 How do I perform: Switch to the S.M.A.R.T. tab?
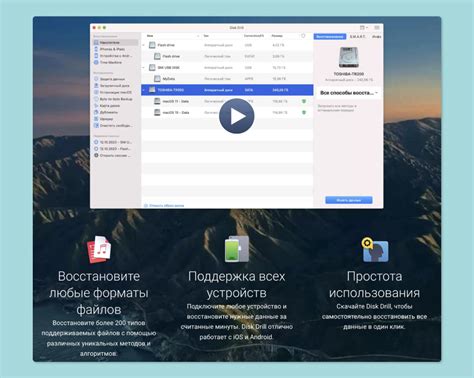coord(357,36)
